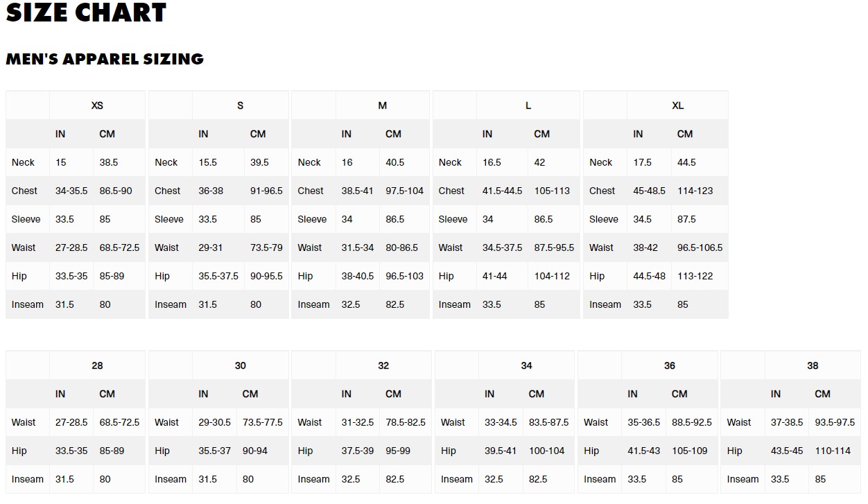Select the Sleeve row label in XL table

point(604,219)
